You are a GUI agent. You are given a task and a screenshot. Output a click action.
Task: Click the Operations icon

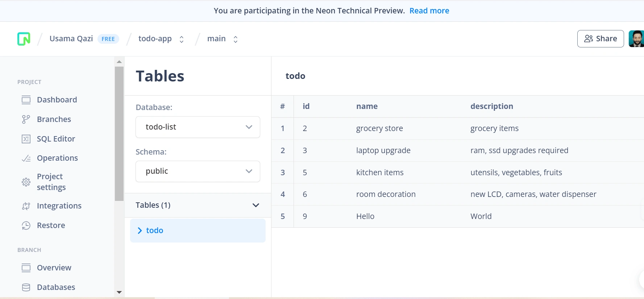(x=26, y=158)
